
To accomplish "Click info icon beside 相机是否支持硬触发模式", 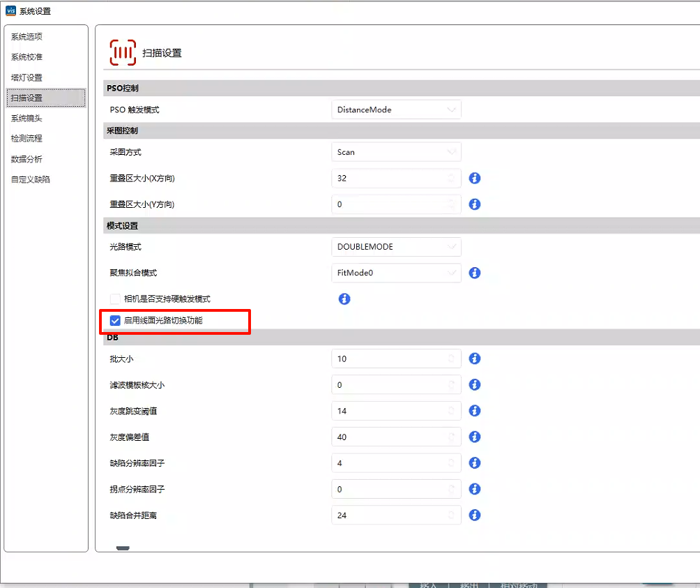I will click(x=344, y=299).
